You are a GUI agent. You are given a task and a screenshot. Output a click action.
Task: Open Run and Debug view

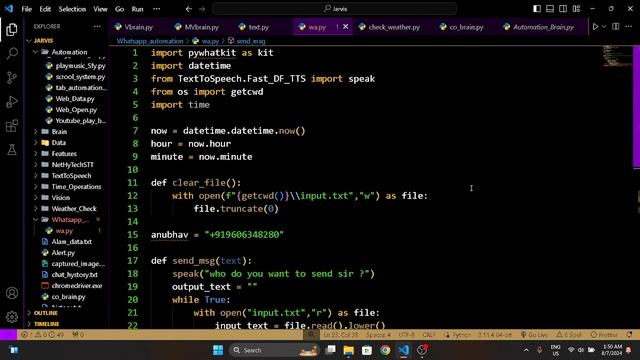tap(12, 102)
